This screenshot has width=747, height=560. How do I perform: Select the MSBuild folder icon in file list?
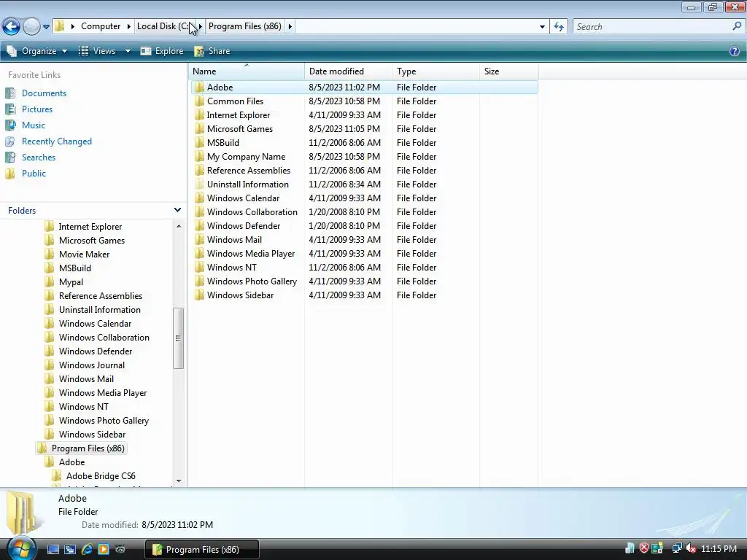199,142
